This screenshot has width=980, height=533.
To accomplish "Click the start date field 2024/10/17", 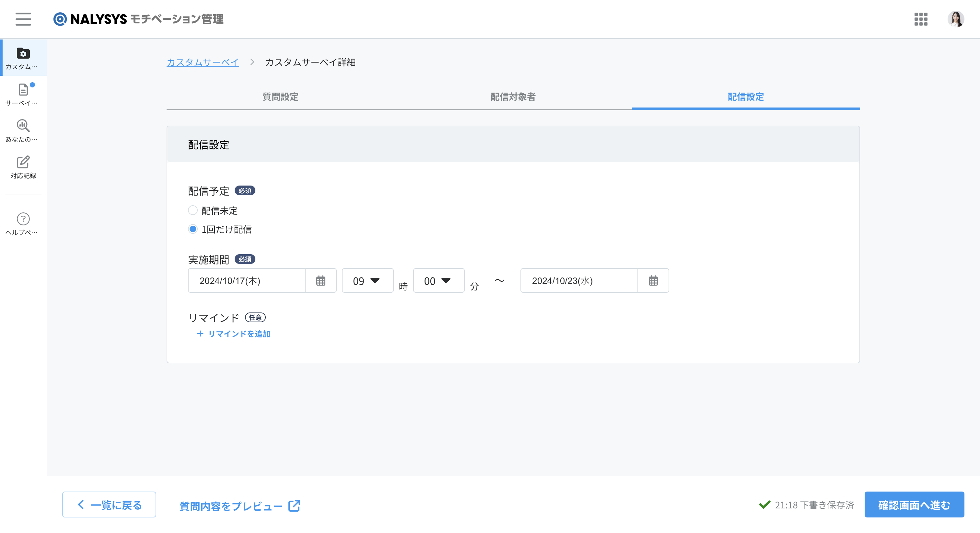I will [x=247, y=280].
